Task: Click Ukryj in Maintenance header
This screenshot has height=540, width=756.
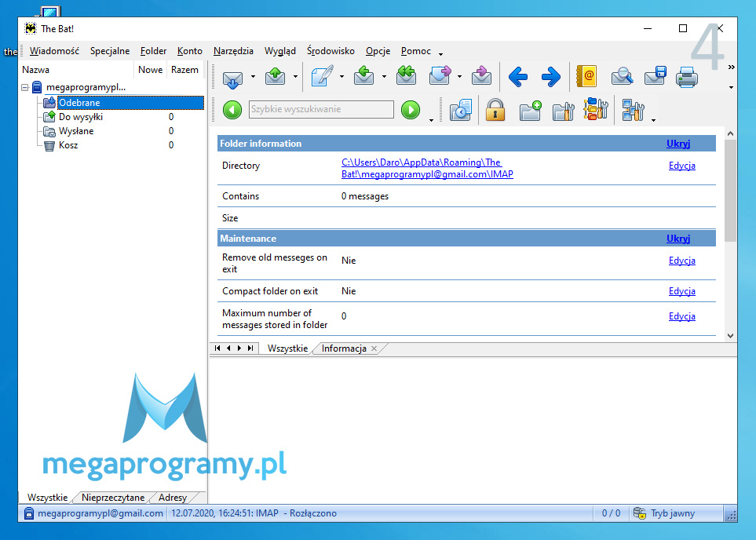Action: pyautogui.click(x=678, y=239)
